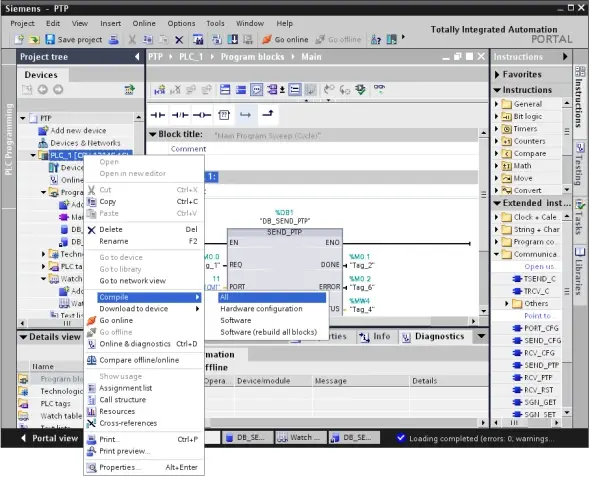Collapse the Instructions section
590x477 pixels.
pyautogui.click(x=497, y=90)
